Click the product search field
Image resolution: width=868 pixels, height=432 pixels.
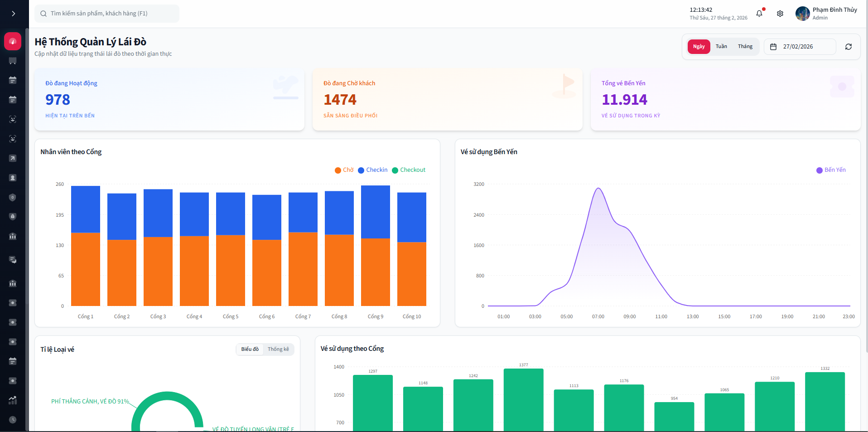[107, 13]
